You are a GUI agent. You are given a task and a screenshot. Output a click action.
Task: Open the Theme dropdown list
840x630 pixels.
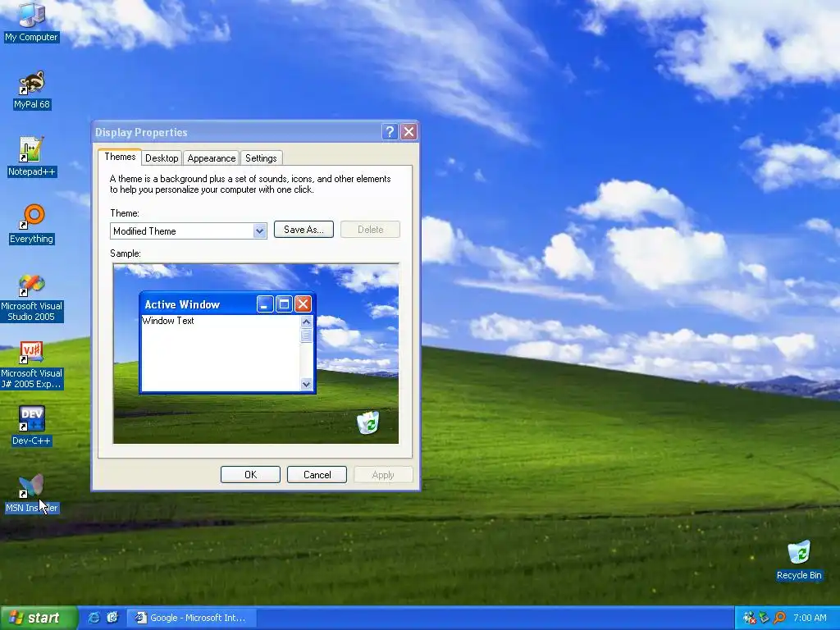[260, 231]
